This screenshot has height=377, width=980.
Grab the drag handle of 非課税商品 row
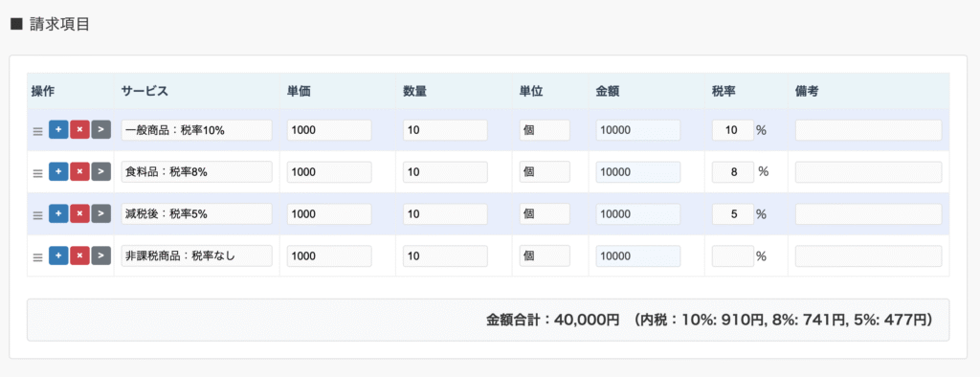[37, 256]
